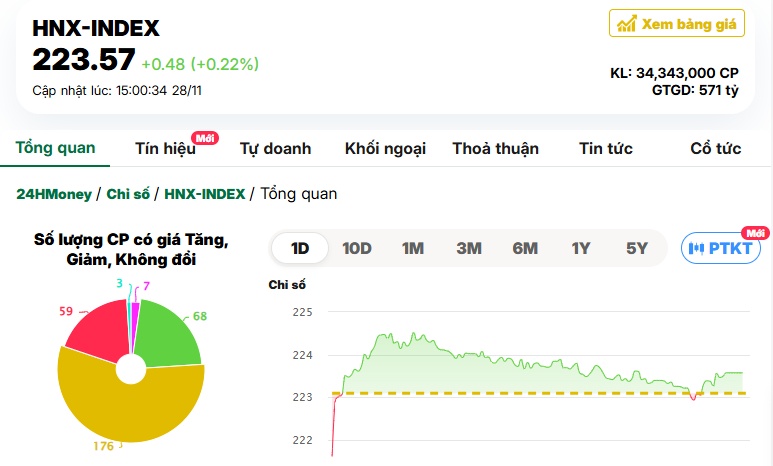This screenshot has height=466, width=773.
Task: Open the Tin tức tab
Action: (605, 149)
